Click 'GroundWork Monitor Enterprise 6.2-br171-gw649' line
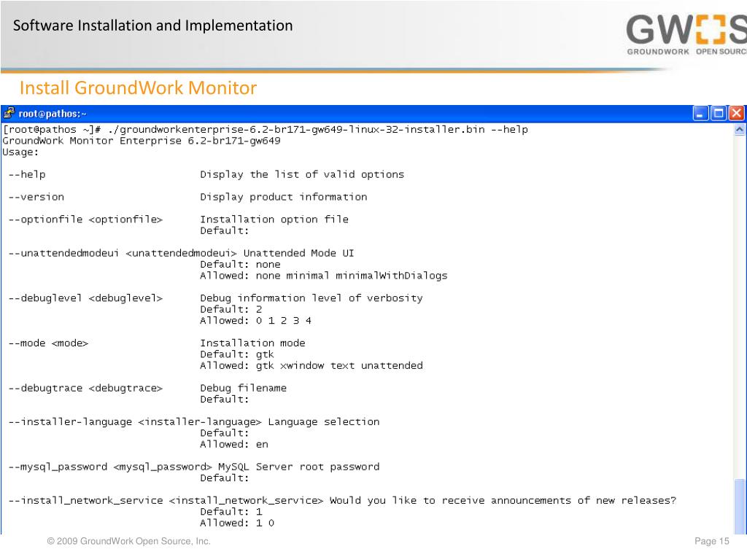 pyautogui.click(x=142, y=141)
